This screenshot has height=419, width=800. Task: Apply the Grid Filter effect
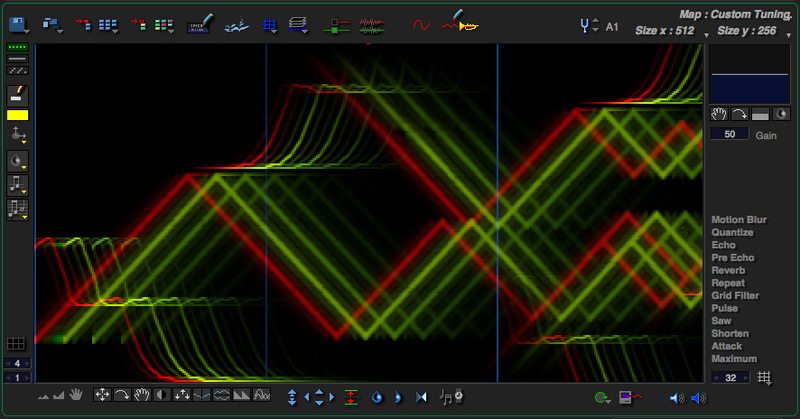pos(735,296)
